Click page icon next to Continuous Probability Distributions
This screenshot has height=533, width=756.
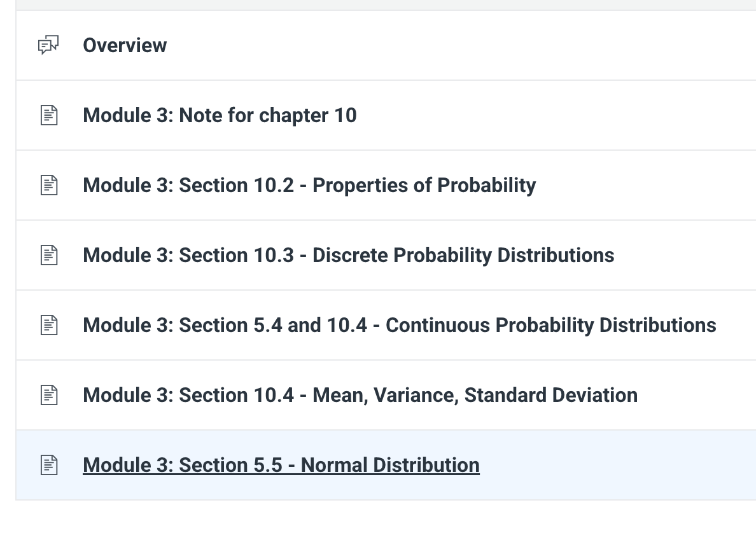click(49, 325)
